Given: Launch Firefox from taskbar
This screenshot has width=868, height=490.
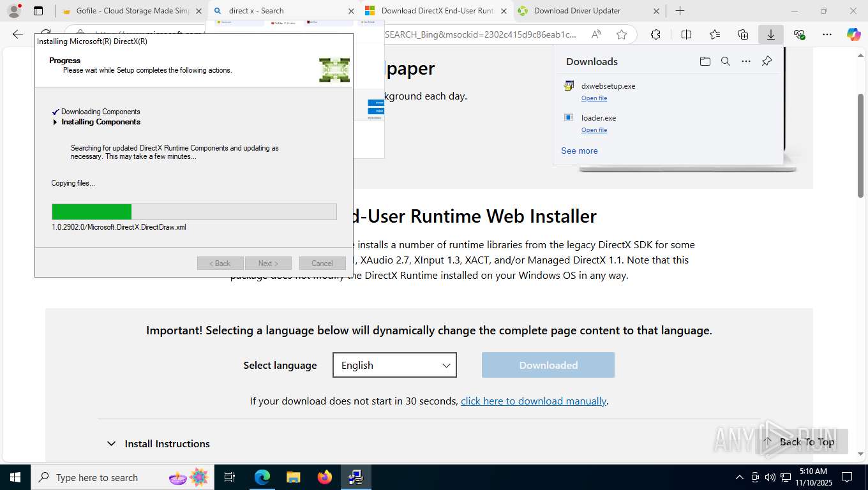Looking at the screenshot, I should pos(324,477).
